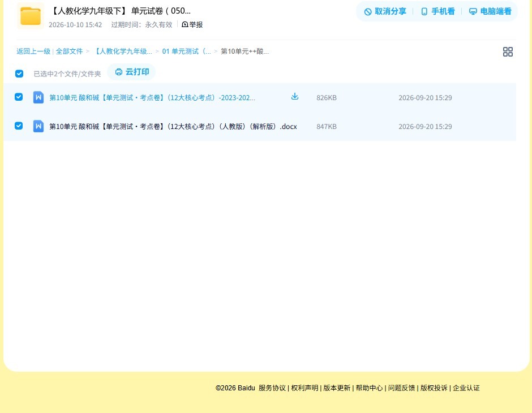Click Word icon of the 解析版 file

click(38, 126)
